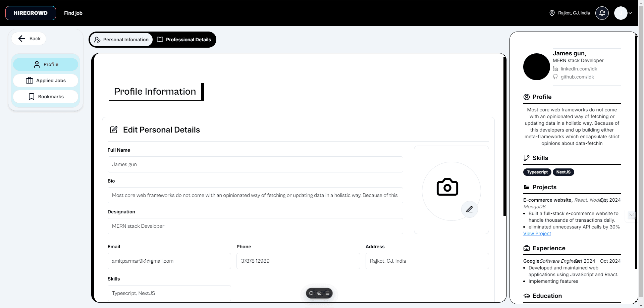Open Bookmarks in the sidebar
This screenshot has height=308, width=644.
(46, 97)
